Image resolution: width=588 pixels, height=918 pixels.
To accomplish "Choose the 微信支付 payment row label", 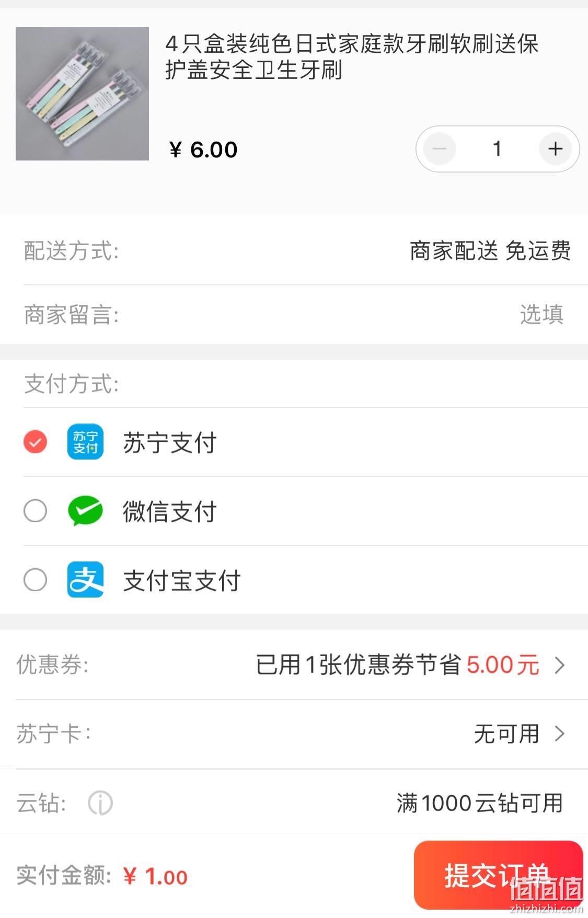I will (x=170, y=511).
